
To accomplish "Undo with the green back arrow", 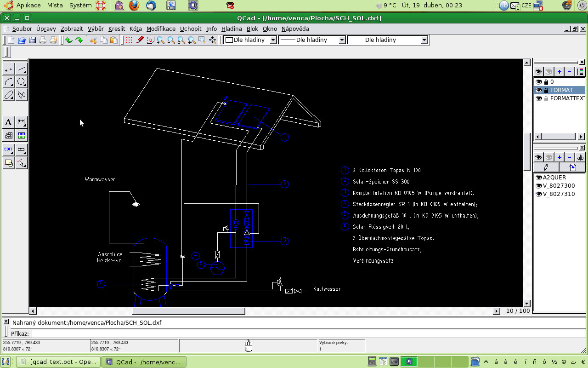I will [68, 40].
